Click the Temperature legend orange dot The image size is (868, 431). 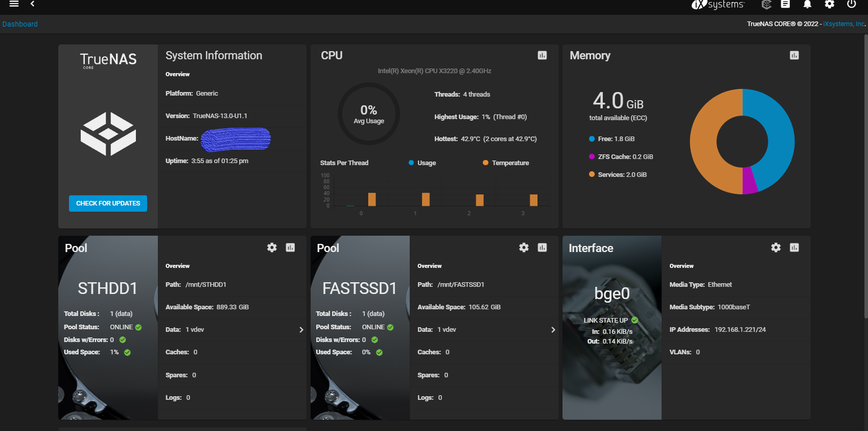coord(485,163)
